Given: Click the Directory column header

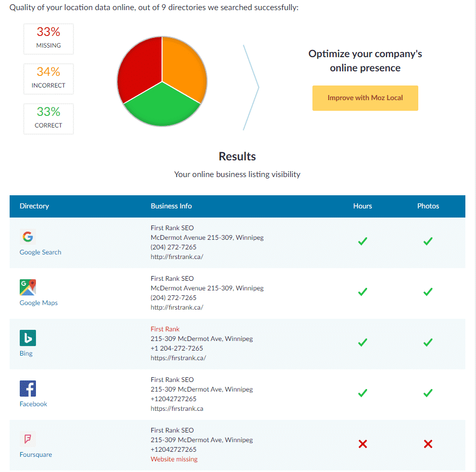Looking at the screenshot, I should [x=34, y=206].
